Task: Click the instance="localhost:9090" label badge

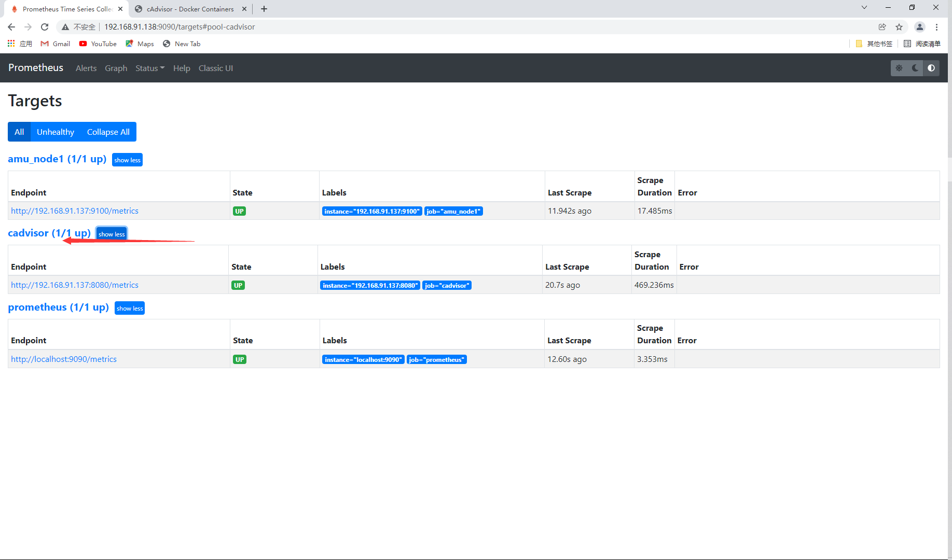Action: click(363, 359)
